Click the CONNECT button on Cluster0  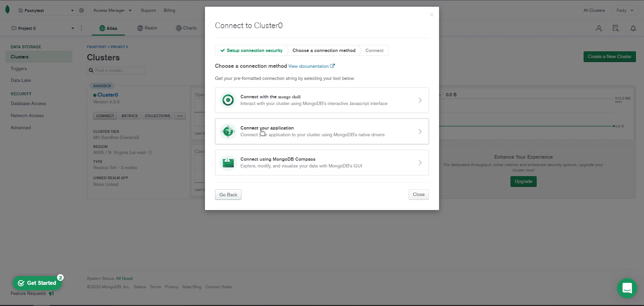coord(105,116)
